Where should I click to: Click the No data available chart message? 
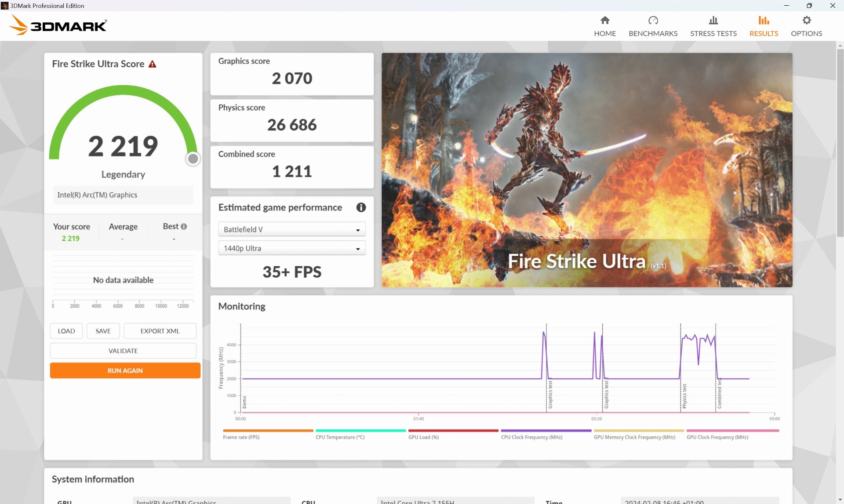tap(123, 280)
